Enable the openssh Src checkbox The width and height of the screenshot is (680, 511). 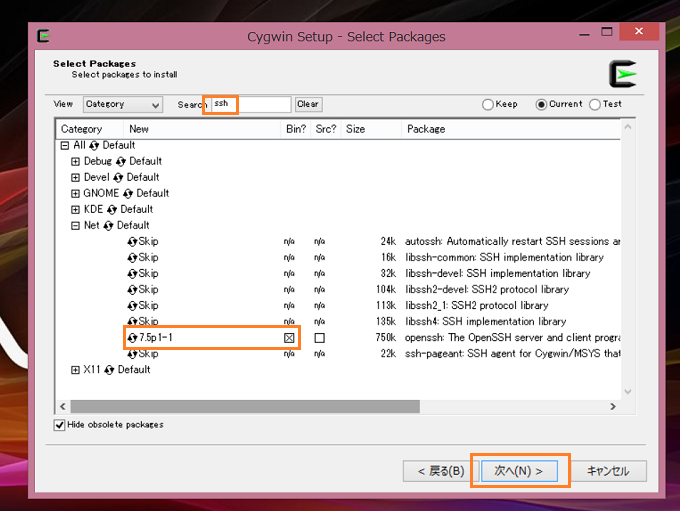click(x=320, y=338)
